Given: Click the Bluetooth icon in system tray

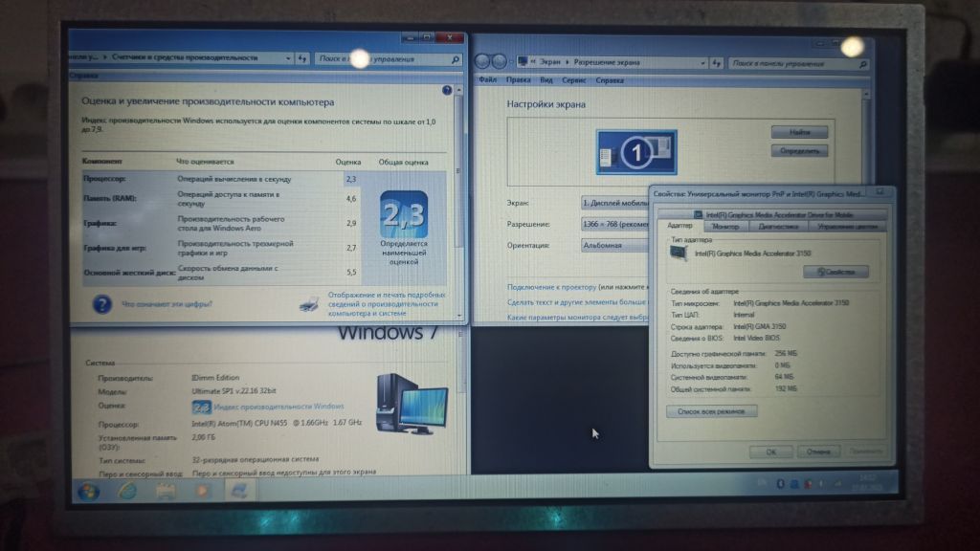Looking at the screenshot, I should pos(780,483).
